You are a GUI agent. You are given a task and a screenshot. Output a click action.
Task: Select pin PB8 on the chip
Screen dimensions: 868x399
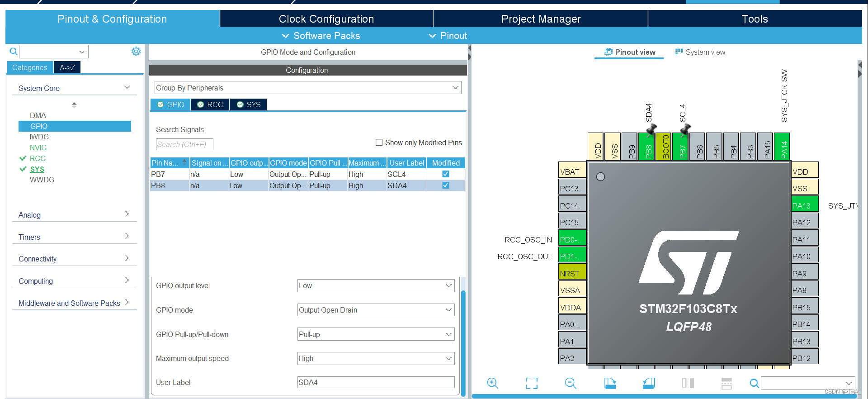(646, 147)
